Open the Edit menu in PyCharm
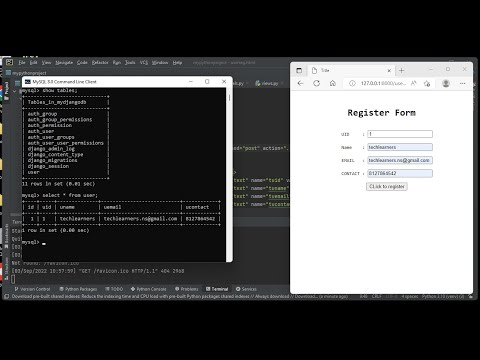The width and height of the screenshot is (480, 360). (x=33, y=62)
